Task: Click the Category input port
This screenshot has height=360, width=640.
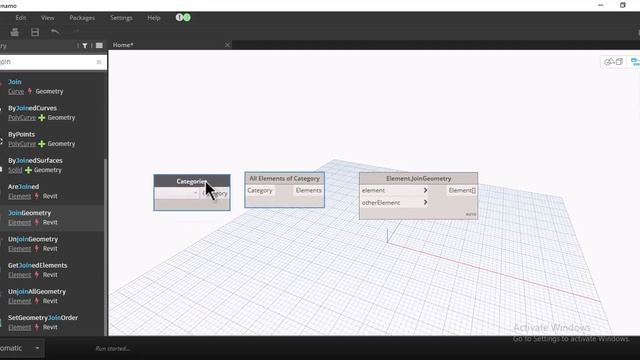Action: (x=260, y=191)
